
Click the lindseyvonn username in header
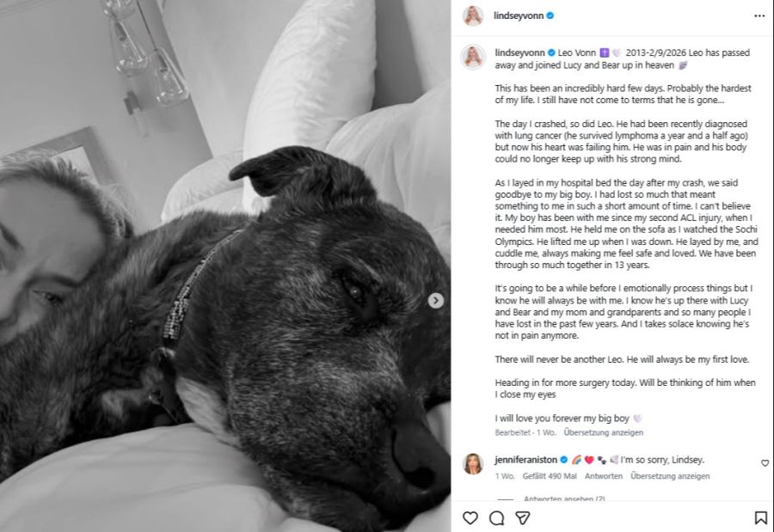coord(519,15)
